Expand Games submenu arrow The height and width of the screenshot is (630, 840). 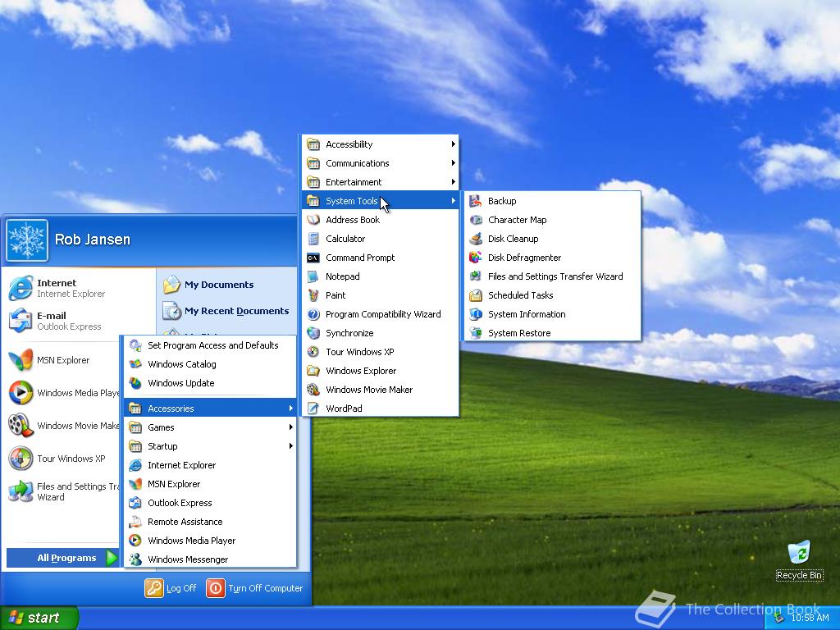(x=291, y=427)
